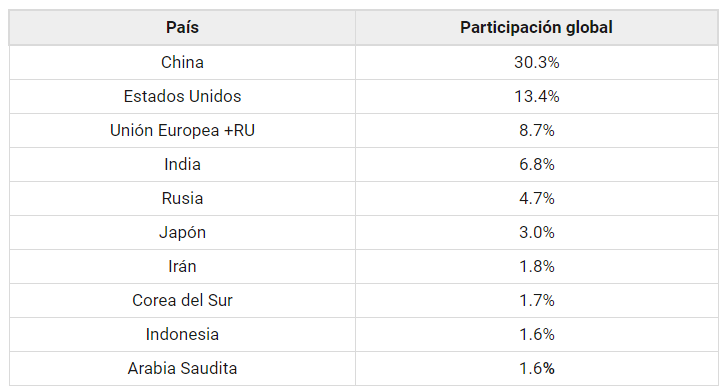728x392 pixels.
Task: Click the Rusia cell
Action: (x=182, y=198)
